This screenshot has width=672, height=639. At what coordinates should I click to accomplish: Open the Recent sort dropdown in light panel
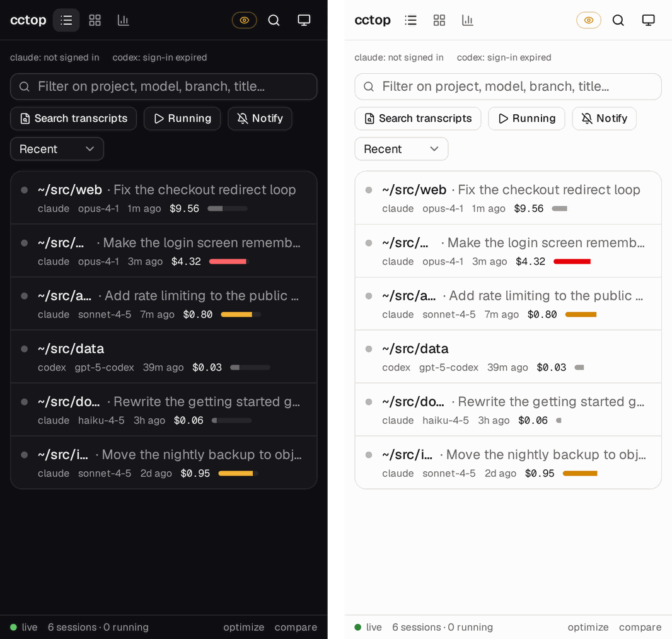(402, 149)
